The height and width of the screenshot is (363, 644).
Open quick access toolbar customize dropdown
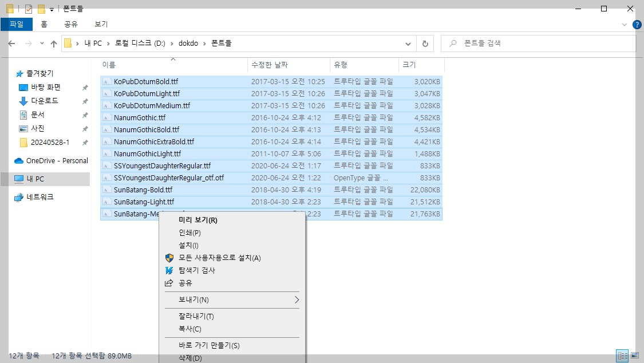[52, 9]
